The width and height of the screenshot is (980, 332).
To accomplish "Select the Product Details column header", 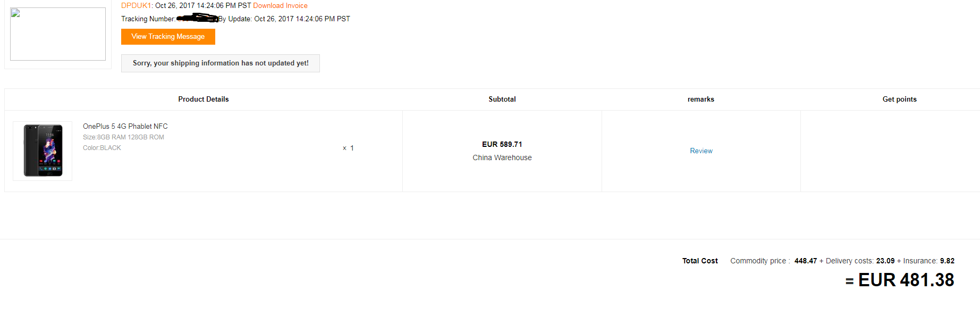I will pos(204,99).
